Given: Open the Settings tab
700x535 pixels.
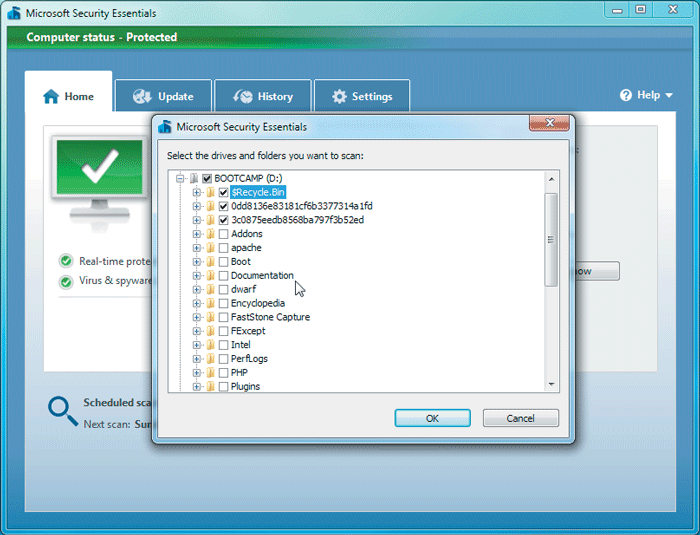Looking at the screenshot, I should [x=362, y=96].
